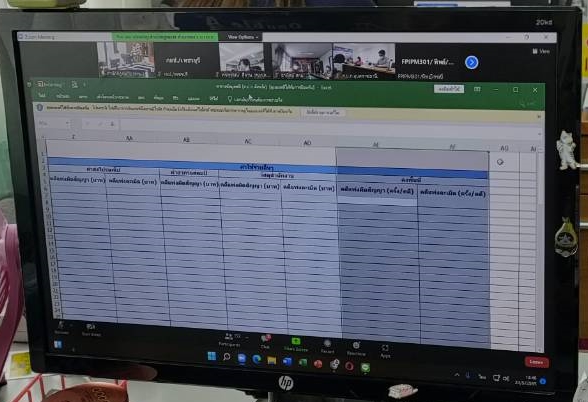Select the FPIPM301 participant tile
Viewport: 588px width, 402px height.
(x=428, y=62)
